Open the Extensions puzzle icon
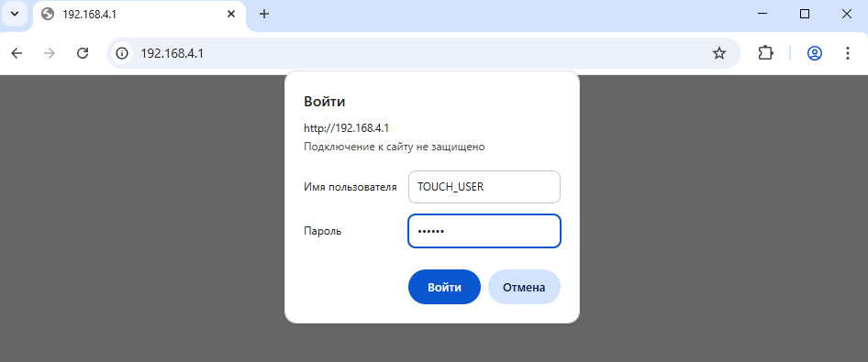The height and width of the screenshot is (362, 868). [x=765, y=53]
